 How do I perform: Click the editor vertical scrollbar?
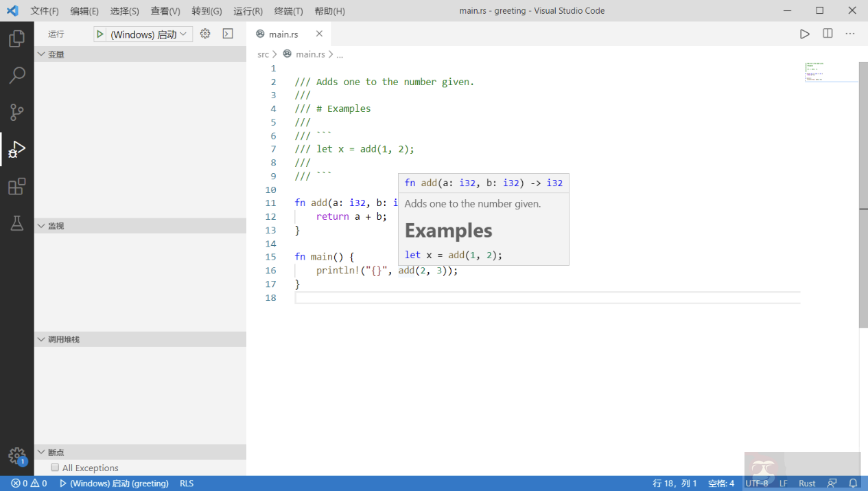(863, 194)
